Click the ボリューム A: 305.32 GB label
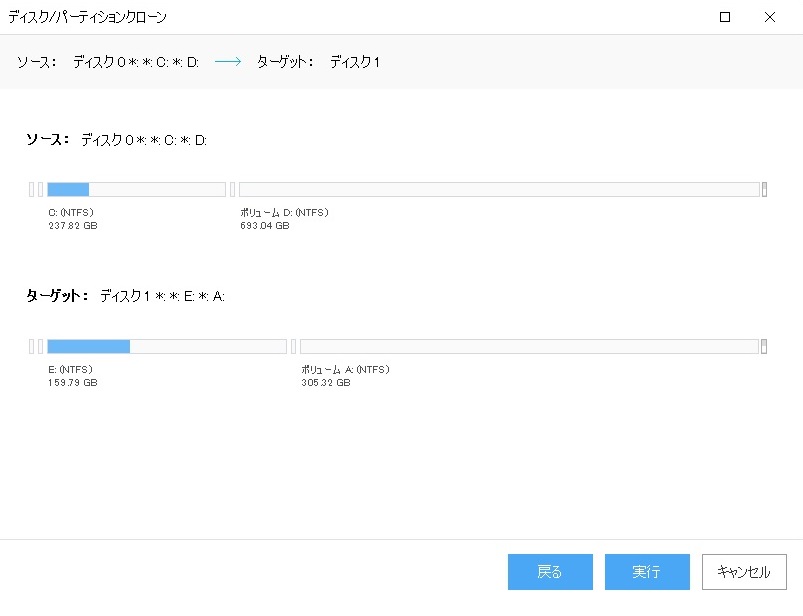Viewport: 803px width, 616px height. (345, 376)
